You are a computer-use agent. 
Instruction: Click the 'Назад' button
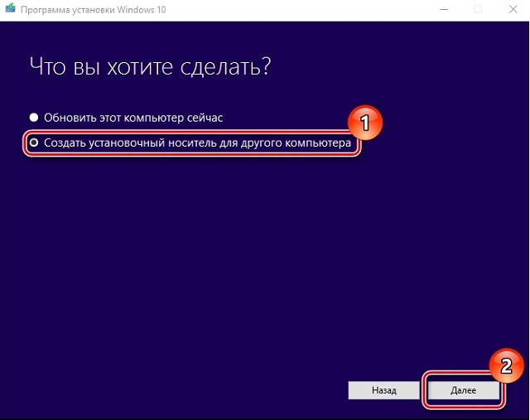coord(384,390)
